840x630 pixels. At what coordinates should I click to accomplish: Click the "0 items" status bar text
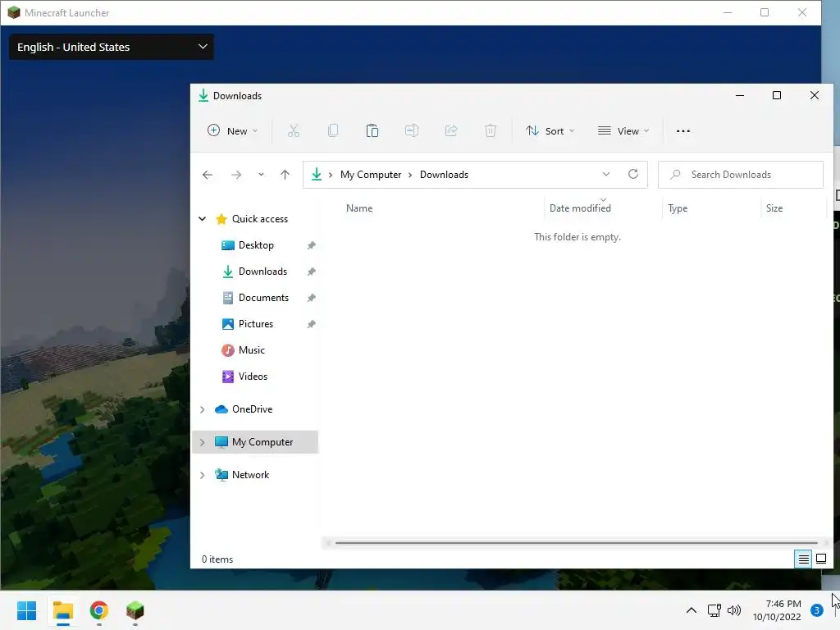point(217,559)
